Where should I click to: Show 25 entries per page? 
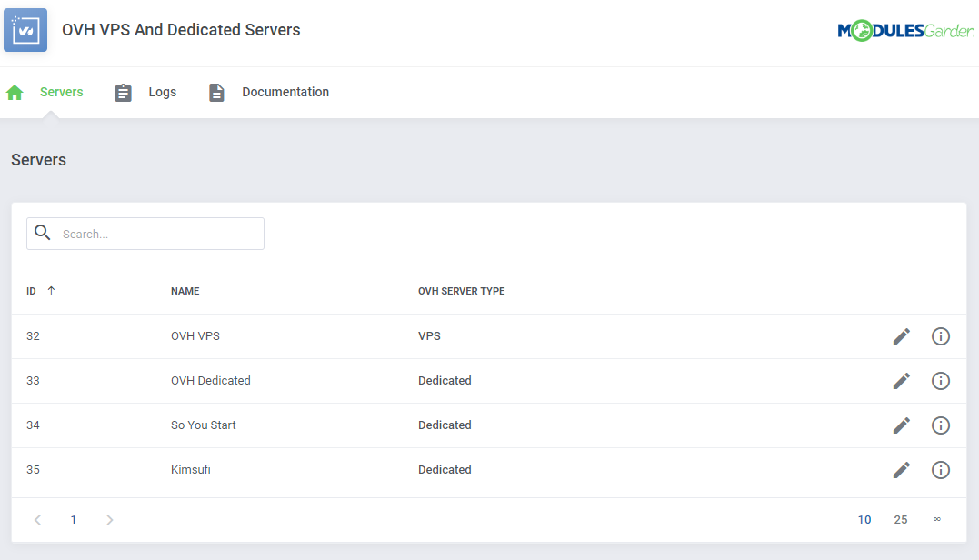pos(900,519)
